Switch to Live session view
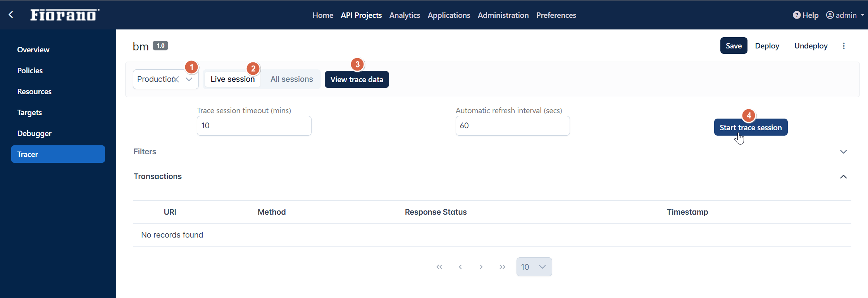Viewport: 868px width, 298px height. pyautogui.click(x=232, y=79)
